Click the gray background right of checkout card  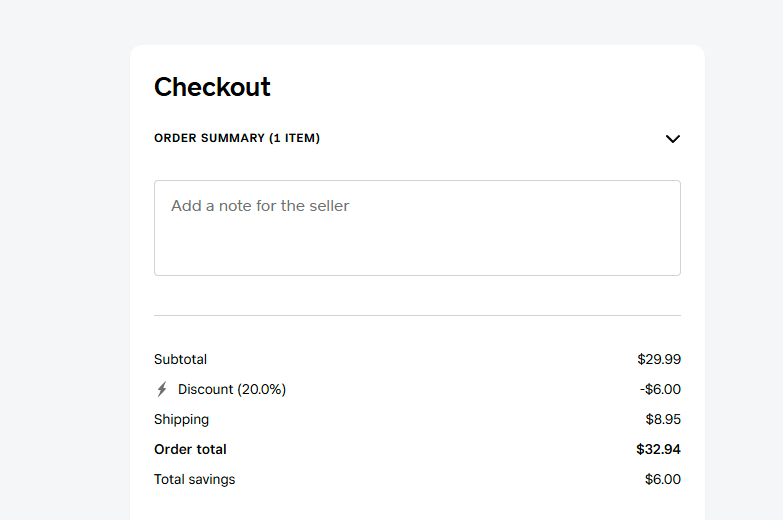[744, 260]
